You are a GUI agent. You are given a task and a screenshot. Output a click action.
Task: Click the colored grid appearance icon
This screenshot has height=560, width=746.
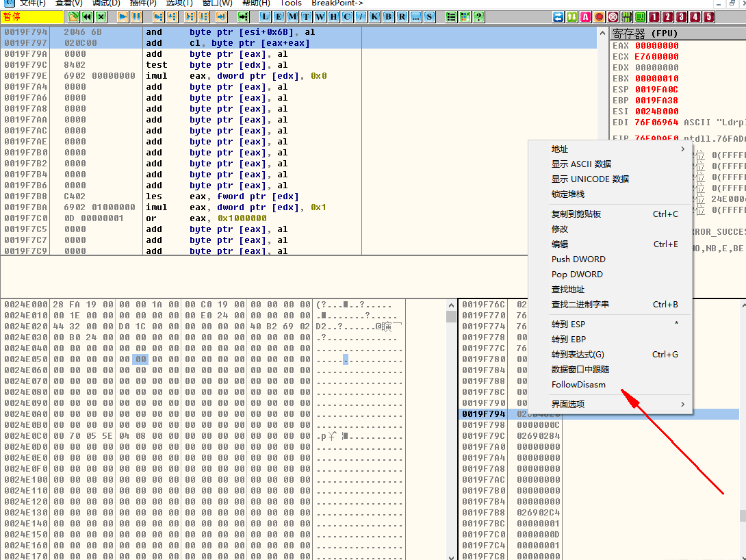point(465,17)
